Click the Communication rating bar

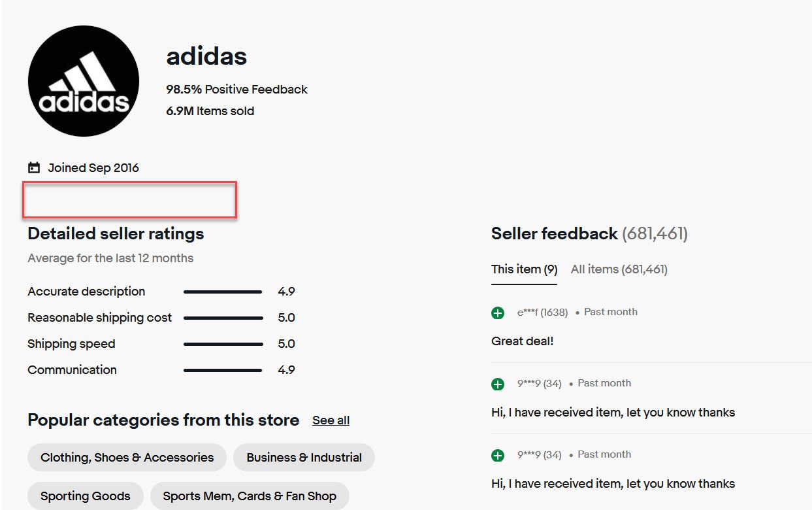(223, 370)
